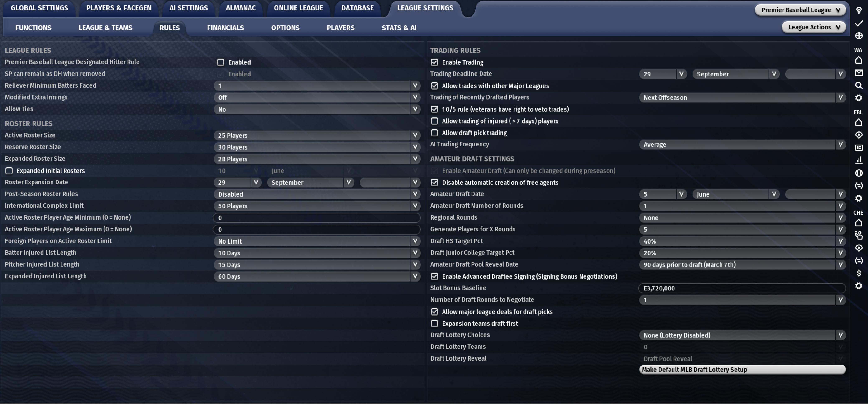Expand the Active Roster Size dropdown
The width and height of the screenshot is (868, 404).
coord(317,135)
